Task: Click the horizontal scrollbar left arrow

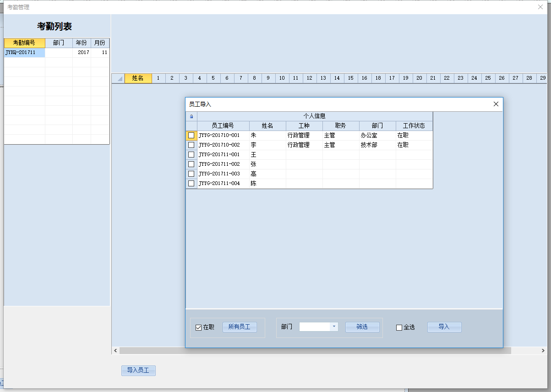Action: click(115, 350)
